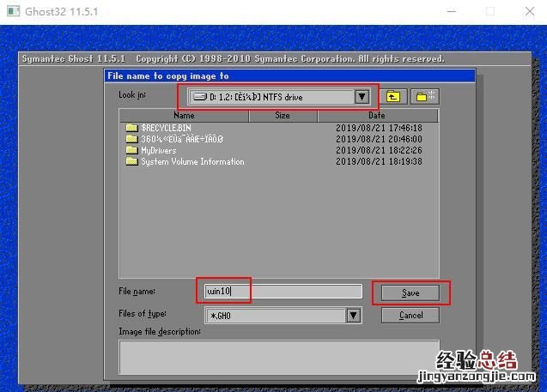Create new folder using the starred folder icon
The image size is (547, 392).
423,97
